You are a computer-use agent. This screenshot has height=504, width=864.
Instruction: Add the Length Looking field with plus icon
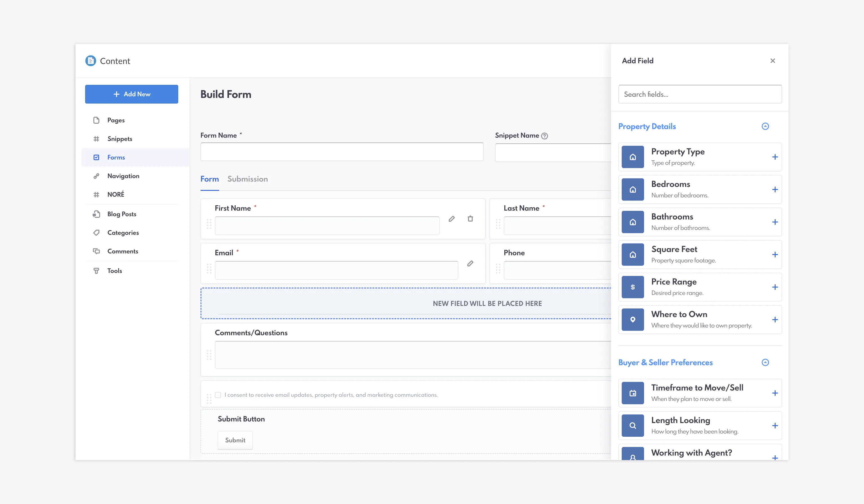point(775,426)
